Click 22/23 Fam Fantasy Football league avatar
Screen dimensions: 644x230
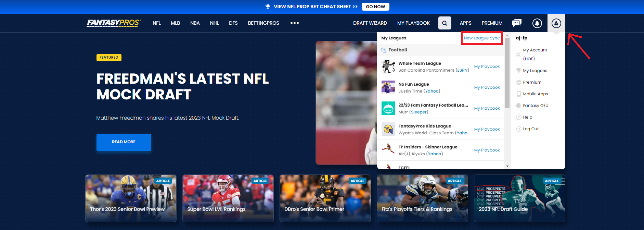pyautogui.click(x=388, y=108)
